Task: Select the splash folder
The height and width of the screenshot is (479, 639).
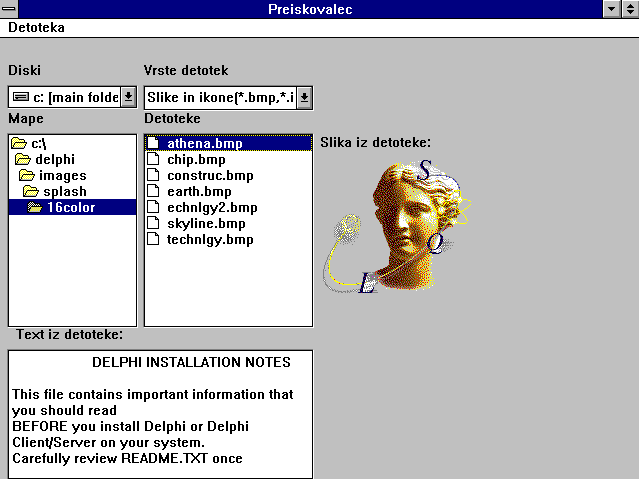Action: [x=73, y=191]
